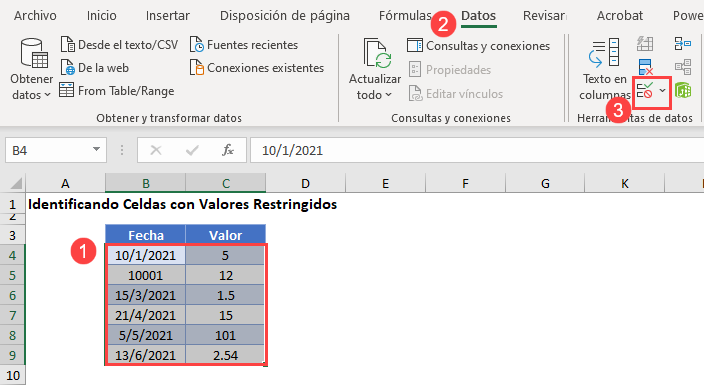Select column G header
704x385 pixels.
(545, 183)
